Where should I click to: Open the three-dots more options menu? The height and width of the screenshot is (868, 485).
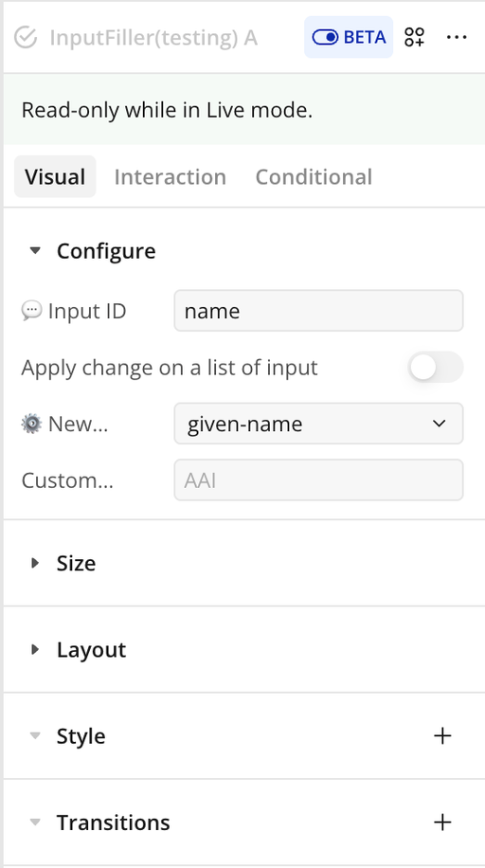tap(457, 37)
